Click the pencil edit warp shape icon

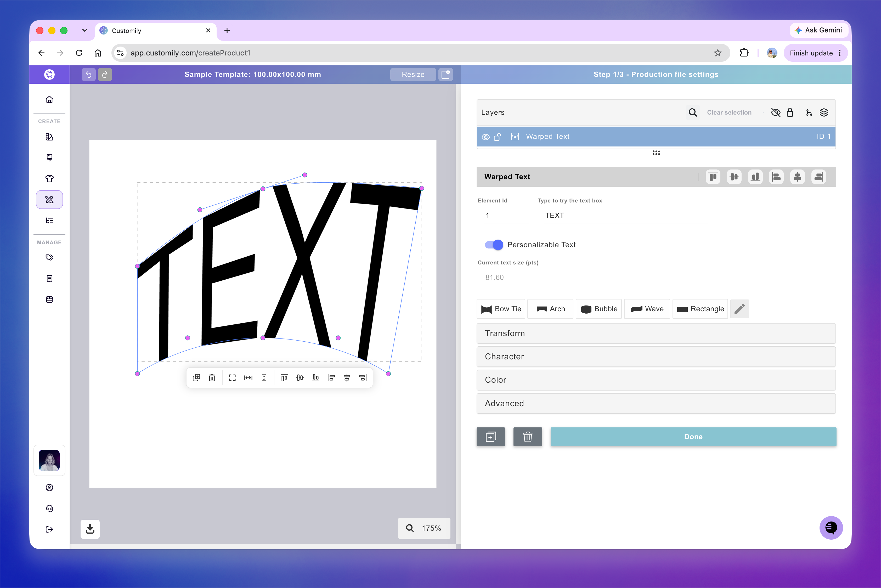(739, 309)
